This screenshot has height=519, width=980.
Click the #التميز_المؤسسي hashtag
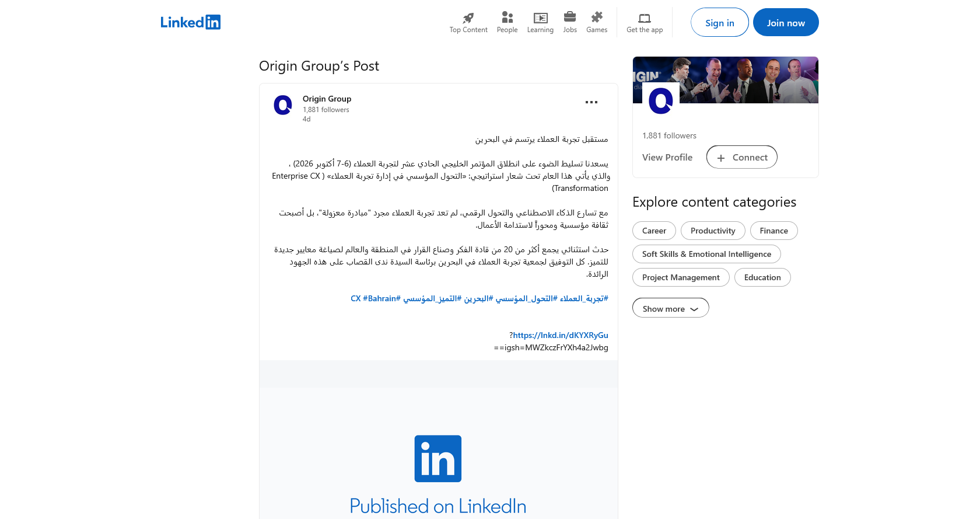tap(432, 298)
